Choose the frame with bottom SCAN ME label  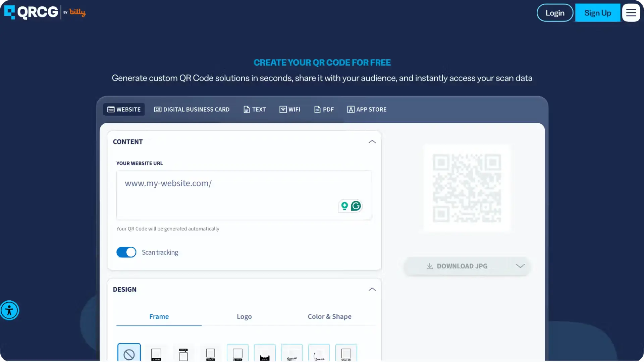click(x=156, y=354)
